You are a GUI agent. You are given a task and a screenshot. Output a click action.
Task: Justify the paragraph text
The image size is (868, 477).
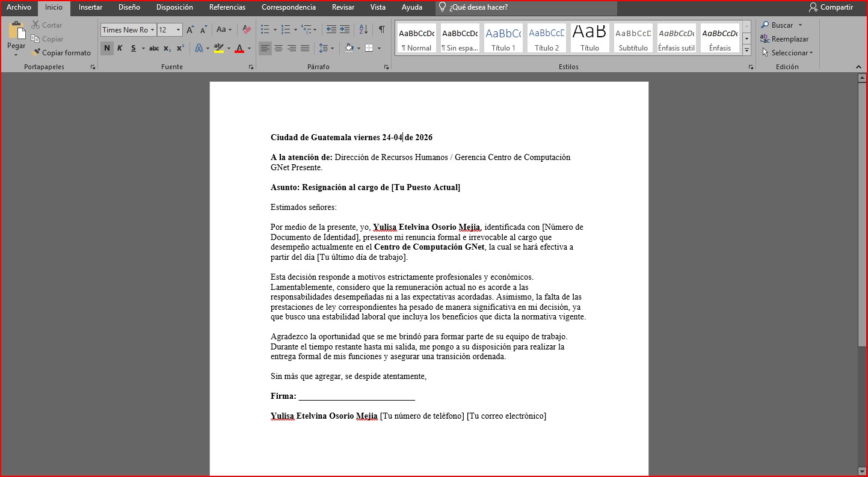pyautogui.click(x=305, y=48)
